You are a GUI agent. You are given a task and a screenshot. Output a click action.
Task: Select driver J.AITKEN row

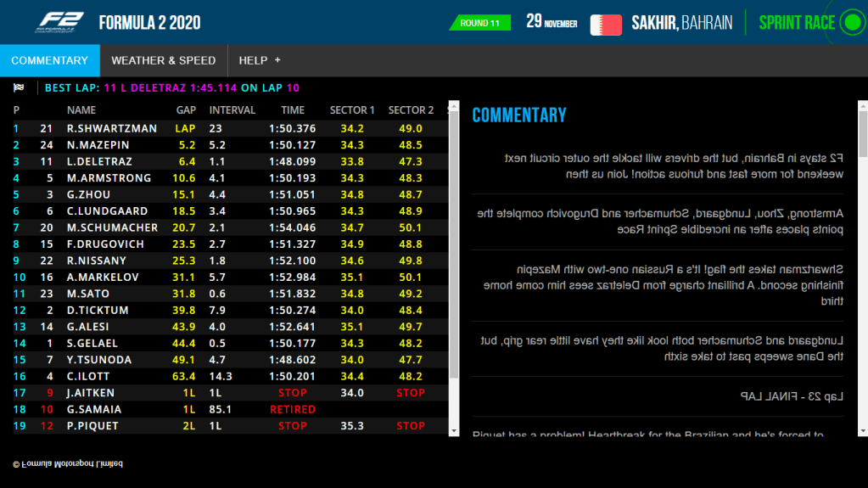[230, 393]
